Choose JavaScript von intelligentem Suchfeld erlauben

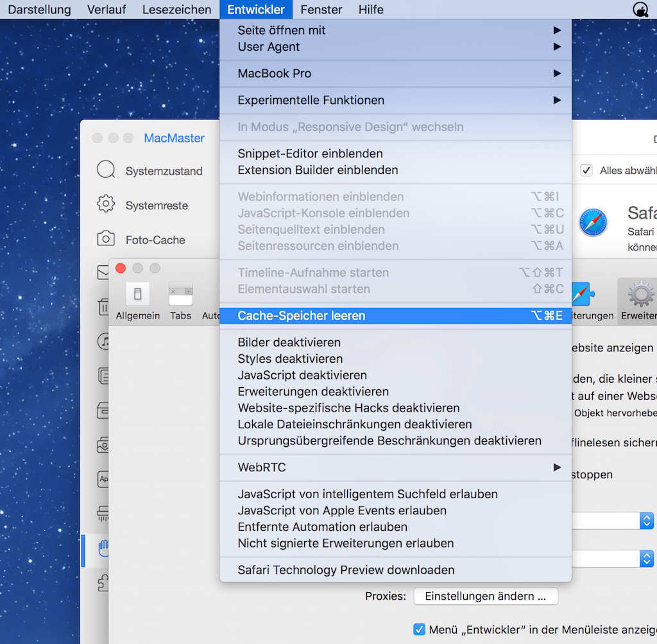click(x=395, y=494)
